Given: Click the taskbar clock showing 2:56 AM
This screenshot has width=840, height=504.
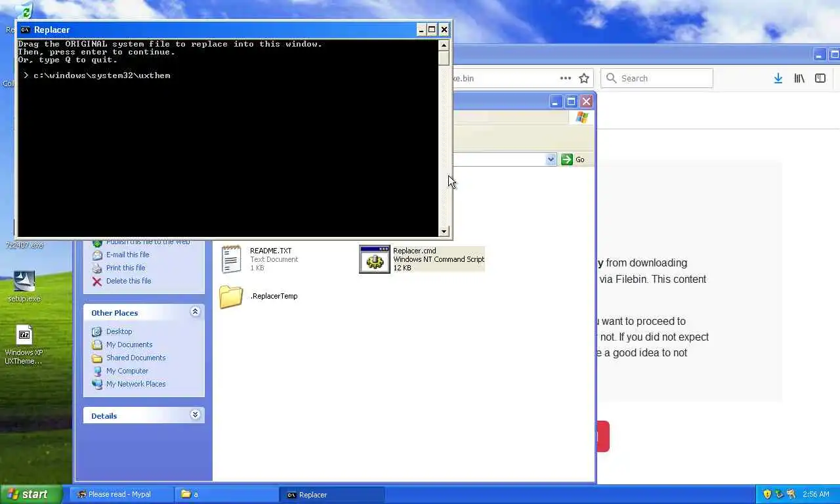Looking at the screenshot, I should (x=816, y=494).
